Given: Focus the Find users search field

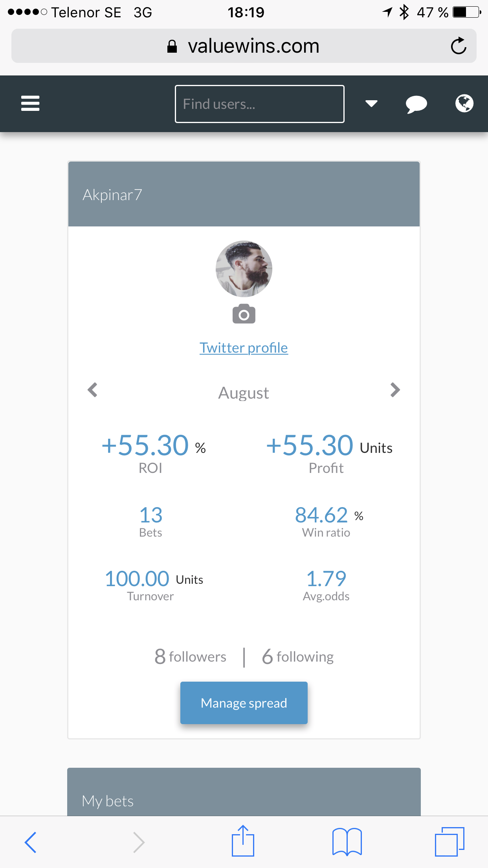Looking at the screenshot, I should (260, 104).
